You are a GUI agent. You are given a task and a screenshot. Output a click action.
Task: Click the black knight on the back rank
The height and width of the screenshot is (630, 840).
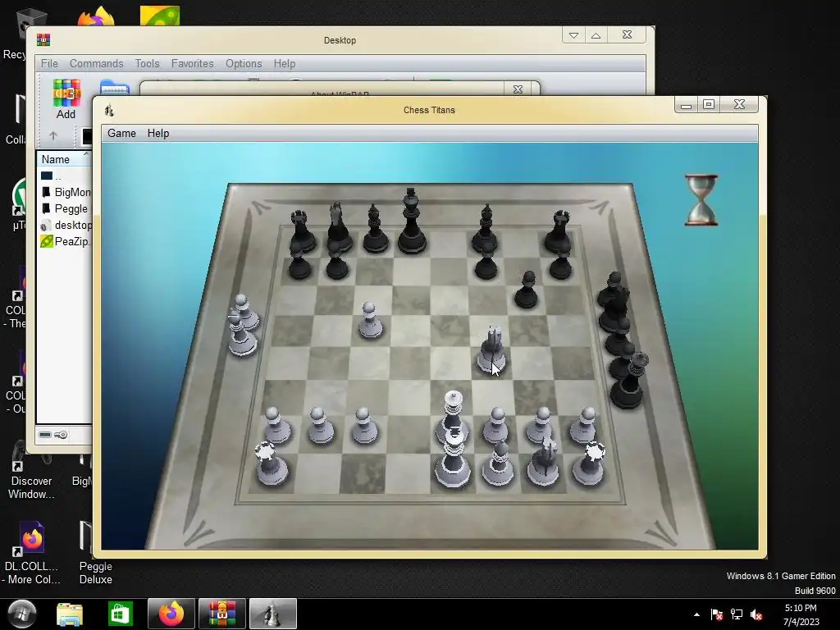click(x=337, y=228)
